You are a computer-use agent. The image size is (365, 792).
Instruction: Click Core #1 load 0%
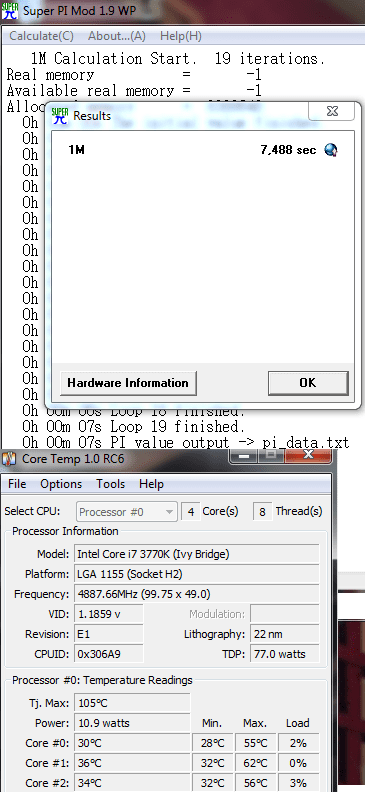[298, 763]
